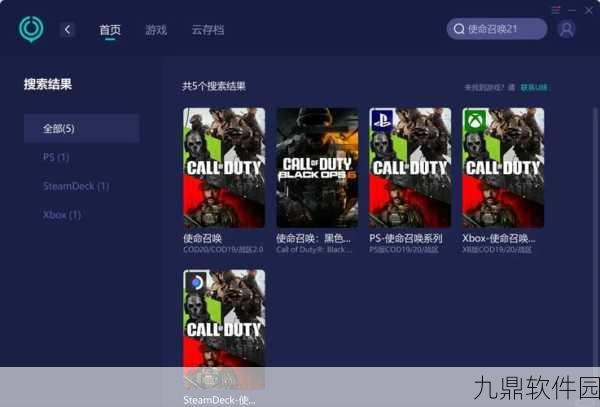Click the teal app logo icon
Viewport: 600px width, 407px height.
[x=31, y=29]
